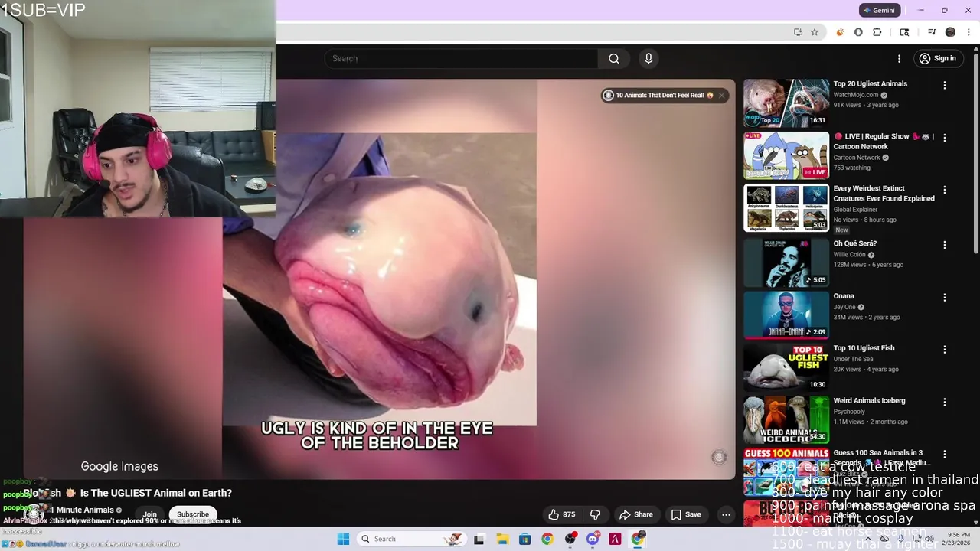Open Top 10 Ugliest Fish thumbnail

click(786, 367)
